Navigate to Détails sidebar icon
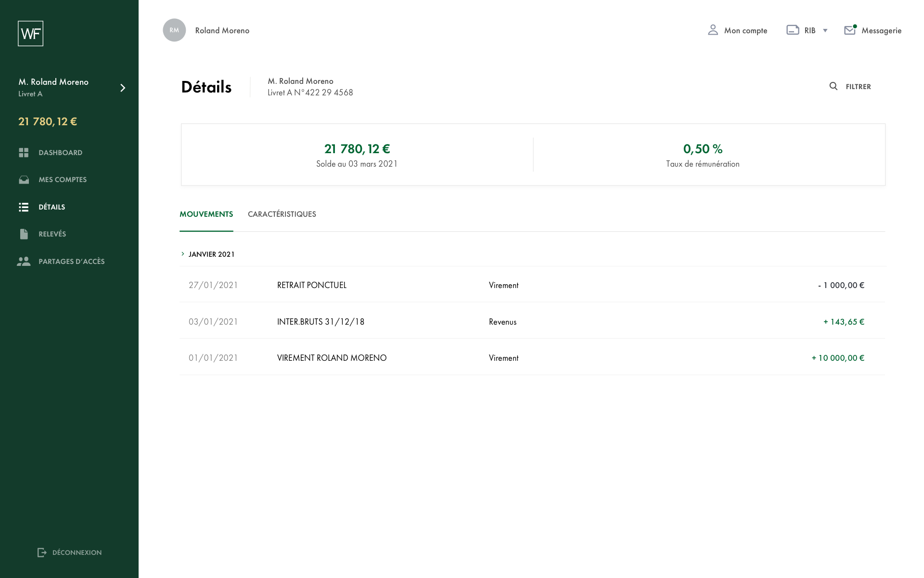The width and height of the screenshot is (924, 578). [23, 207]
